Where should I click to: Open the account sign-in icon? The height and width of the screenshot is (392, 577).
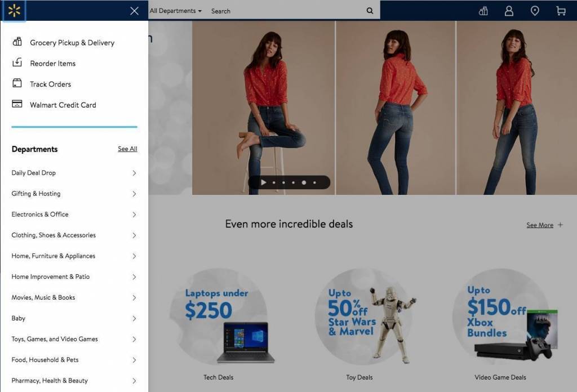point(509,10)
